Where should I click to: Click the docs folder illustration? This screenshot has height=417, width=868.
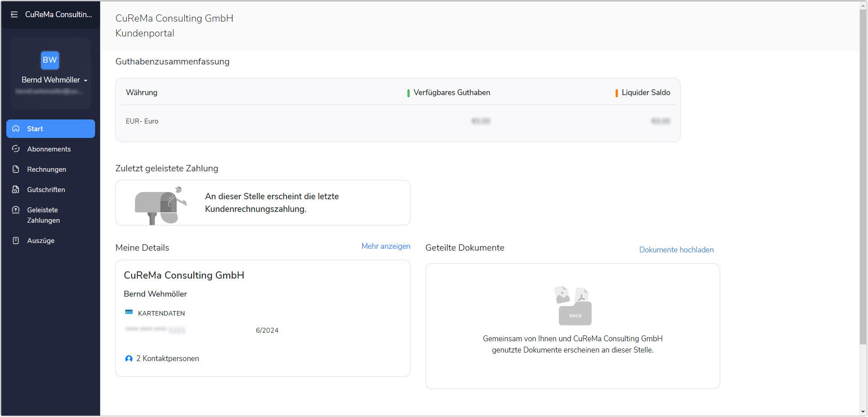pos(573,306)
